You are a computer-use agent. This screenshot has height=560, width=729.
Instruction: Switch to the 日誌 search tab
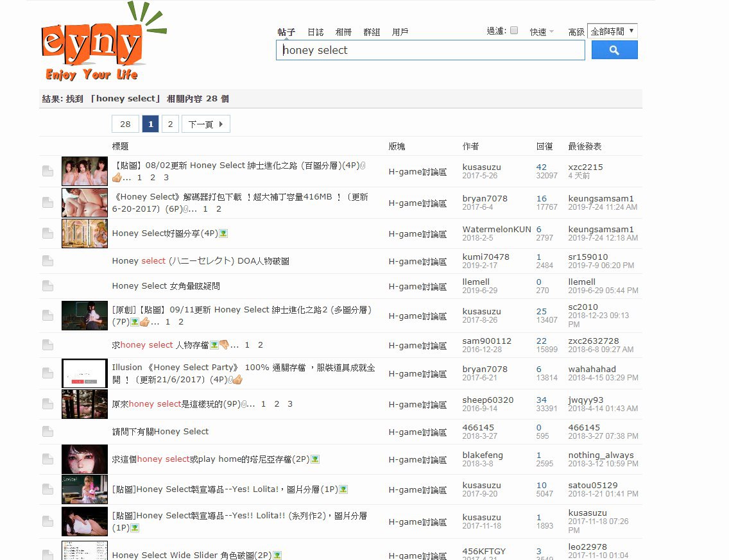click(x=315, y=32)
